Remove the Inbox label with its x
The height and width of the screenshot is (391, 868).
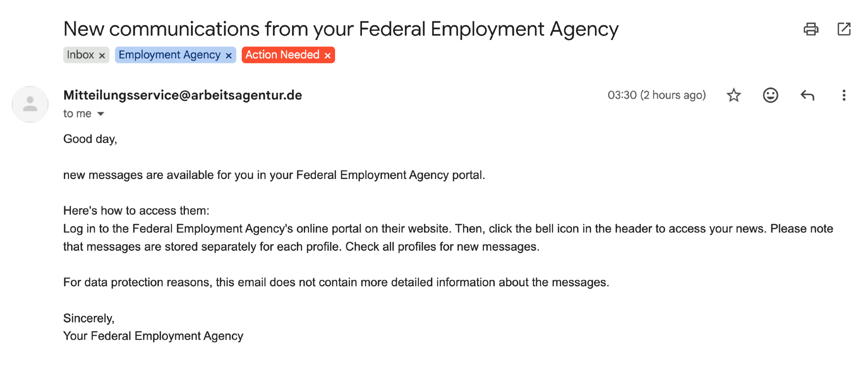[x=102, y=56]
